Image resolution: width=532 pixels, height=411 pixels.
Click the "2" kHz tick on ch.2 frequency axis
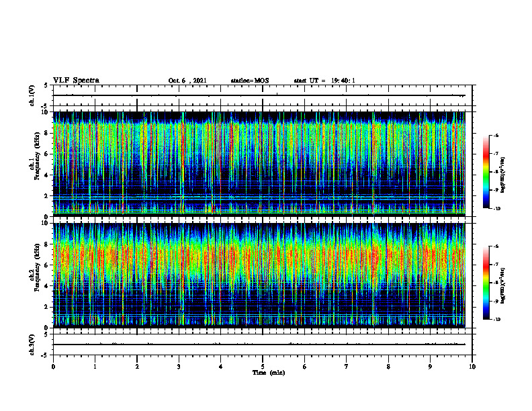click(x=47, y=307)
